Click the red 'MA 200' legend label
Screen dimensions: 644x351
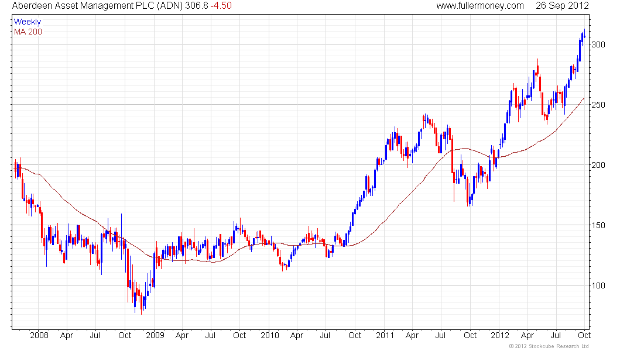(28, 32)
